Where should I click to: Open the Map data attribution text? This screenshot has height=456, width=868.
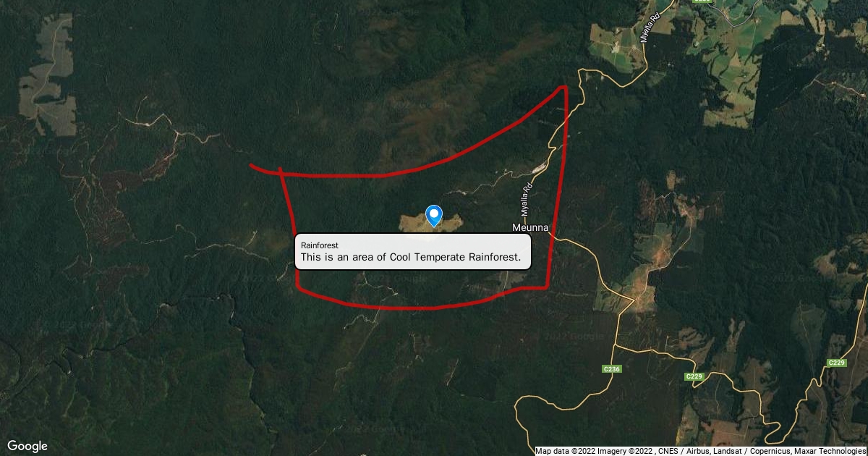577,451
